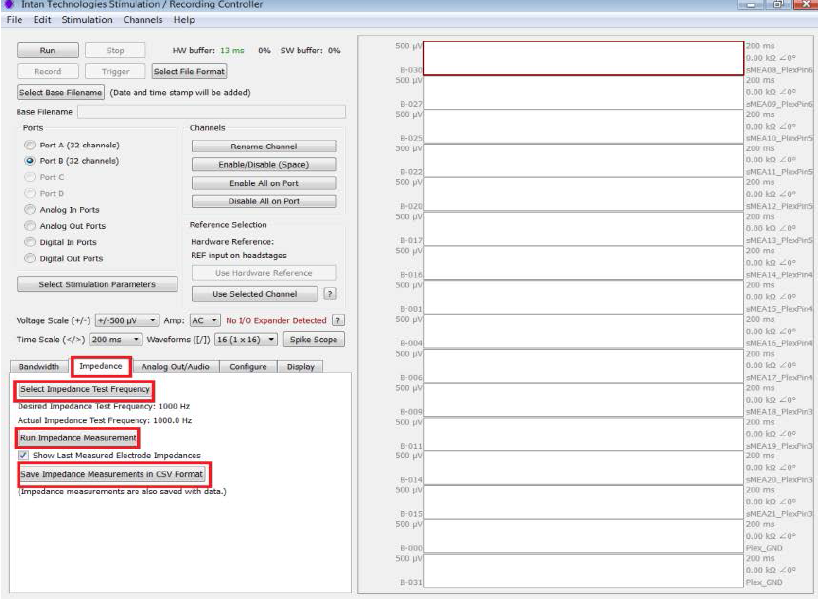Open the Voltage Scale dropdown
The image size is (818, 599).
click(x=127, y=320)
